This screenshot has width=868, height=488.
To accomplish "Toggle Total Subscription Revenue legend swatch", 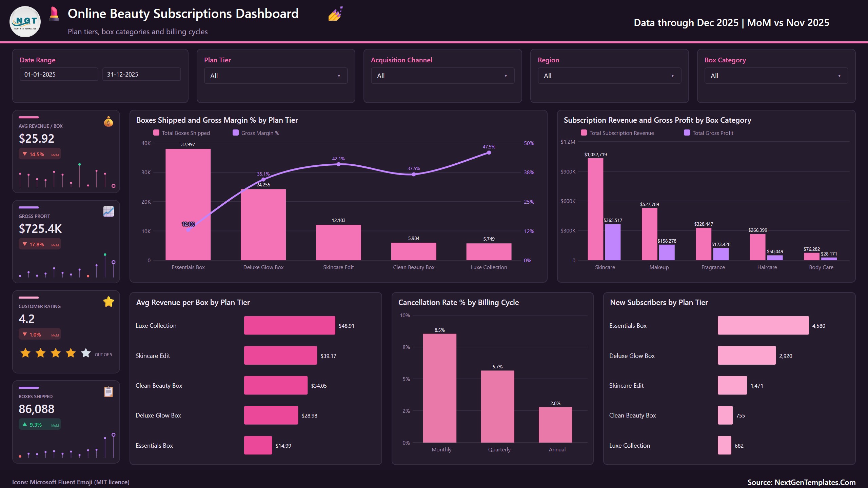I will [x=584, y=133].
